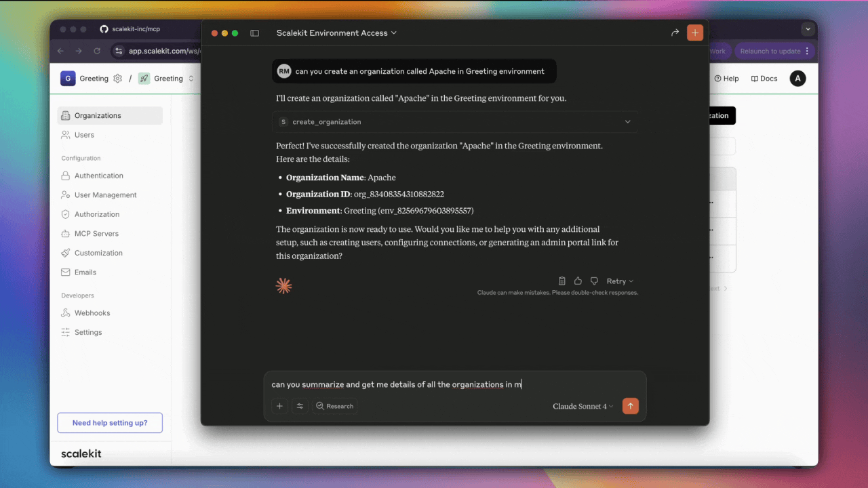Open Settings in Scalekit sidebar
Viewport: 868px width, 488px height.
coord(110,332)
